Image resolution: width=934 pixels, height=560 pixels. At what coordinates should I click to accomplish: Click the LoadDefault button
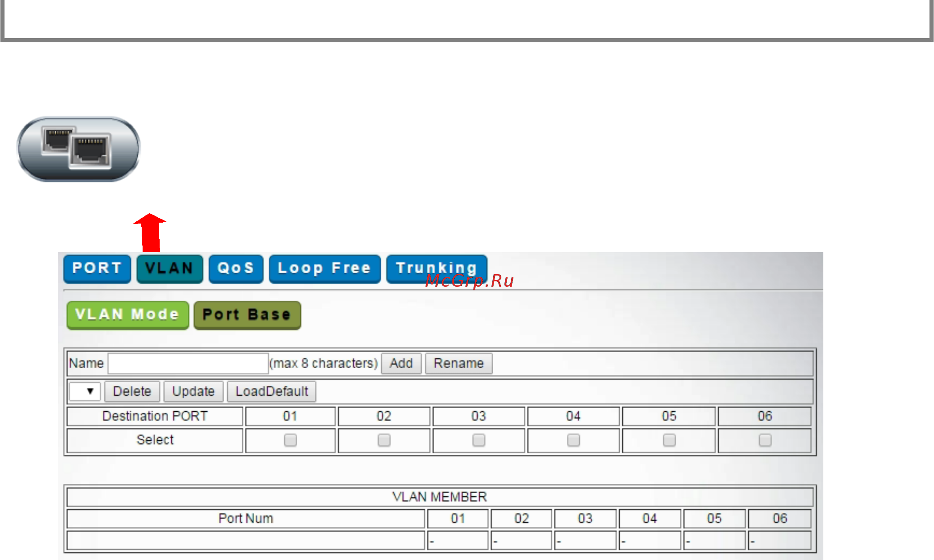coord(272,392)
